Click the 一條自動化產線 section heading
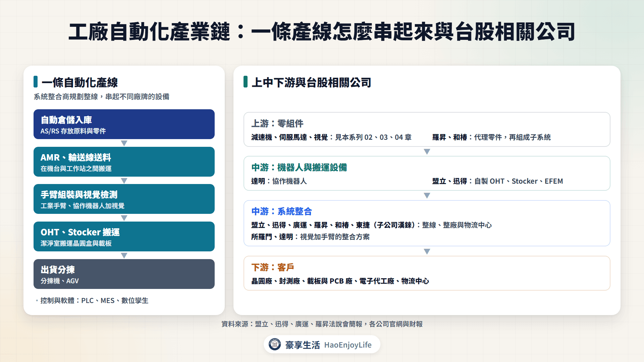Viewport: 644px width, 362px height. (x=79, y=82)
